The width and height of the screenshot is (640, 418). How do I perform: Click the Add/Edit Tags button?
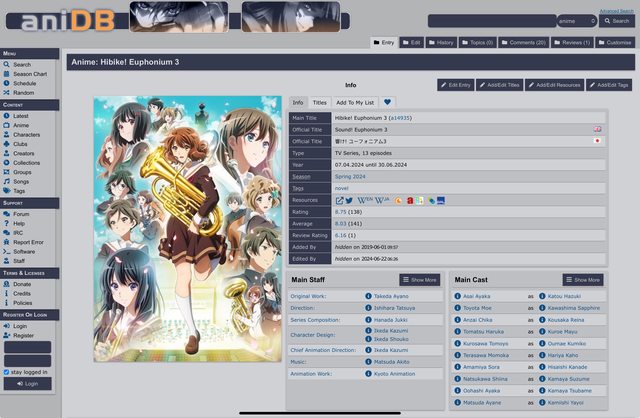(609, 85)
